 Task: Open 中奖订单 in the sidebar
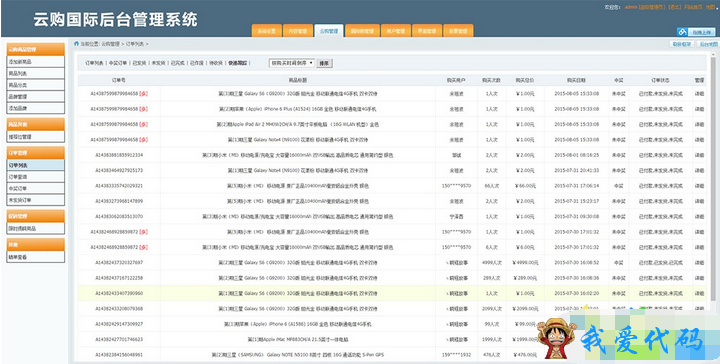pos(36,188)
